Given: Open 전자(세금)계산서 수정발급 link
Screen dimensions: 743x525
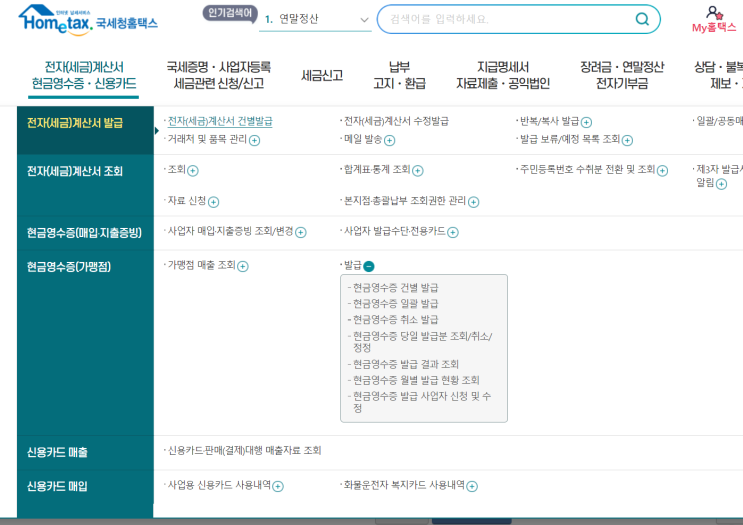Looking at the screenshot, I should point(396,121).
